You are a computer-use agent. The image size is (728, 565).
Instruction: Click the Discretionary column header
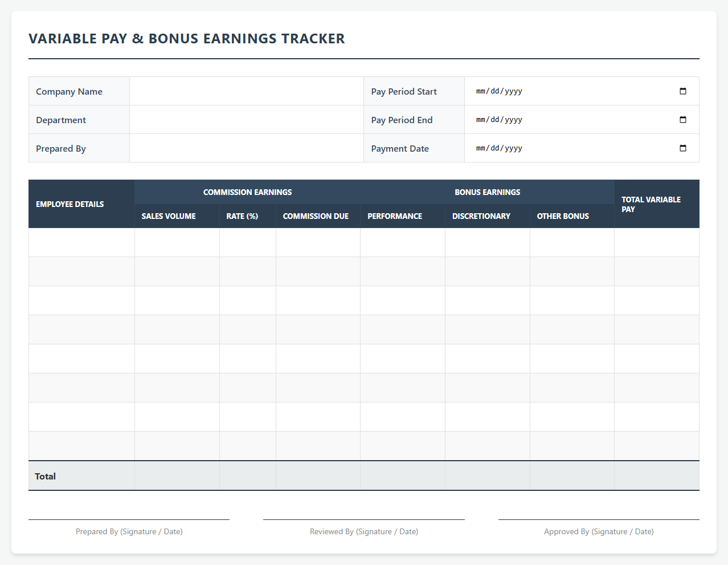coord(488,216)
